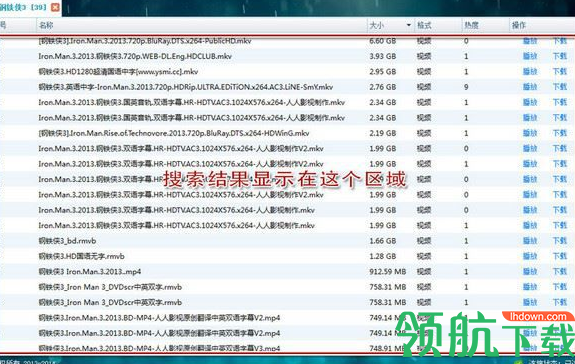575x364 pixels.
Task: Download the 钢铁侠3.HD国语无字.rmvb file
Action: pyautogui.click(x=560, y=256)
